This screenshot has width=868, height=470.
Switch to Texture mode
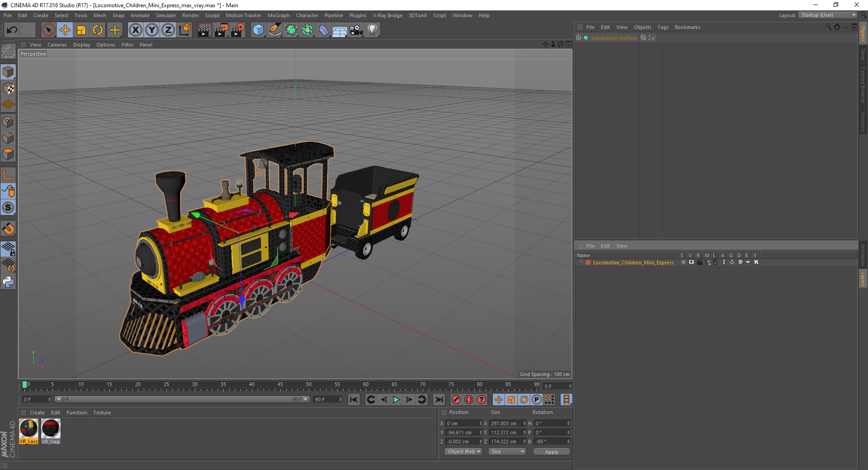click(8, 88)
